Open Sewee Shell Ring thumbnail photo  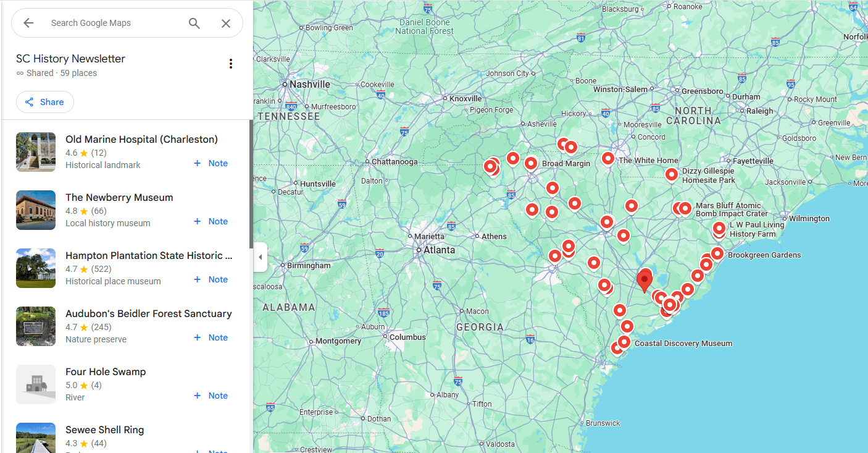tap(36, 438)
